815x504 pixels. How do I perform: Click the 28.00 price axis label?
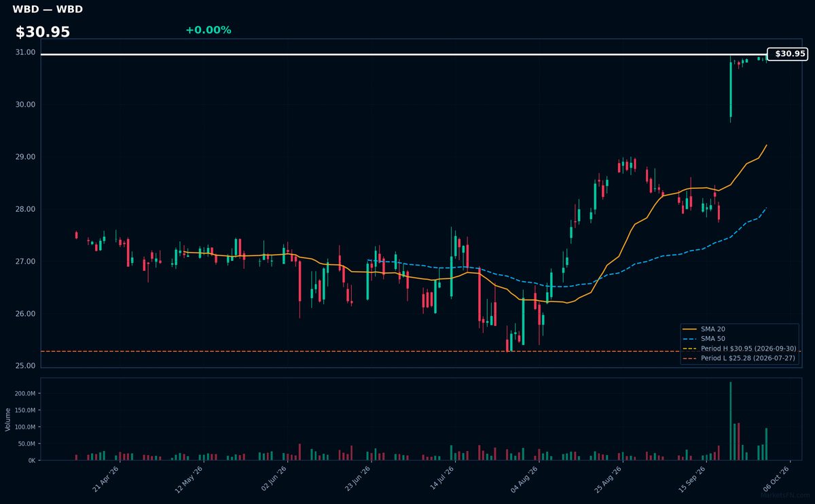[25, 209]
